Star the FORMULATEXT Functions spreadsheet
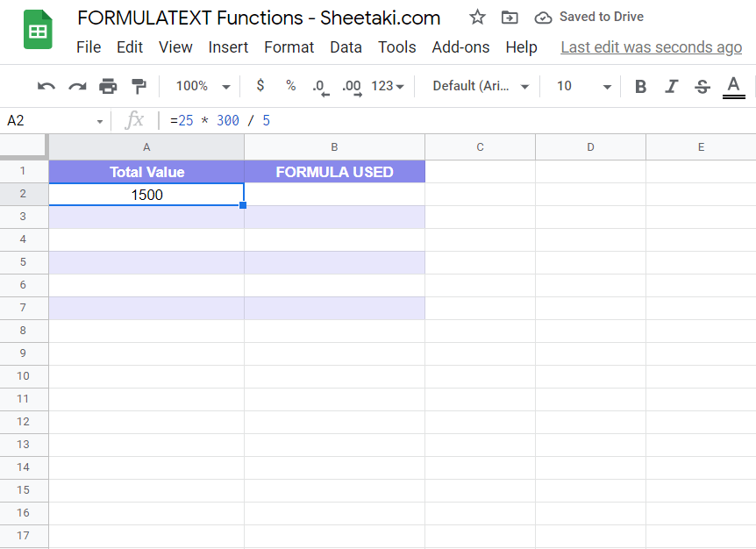 [x=476, y=17]
